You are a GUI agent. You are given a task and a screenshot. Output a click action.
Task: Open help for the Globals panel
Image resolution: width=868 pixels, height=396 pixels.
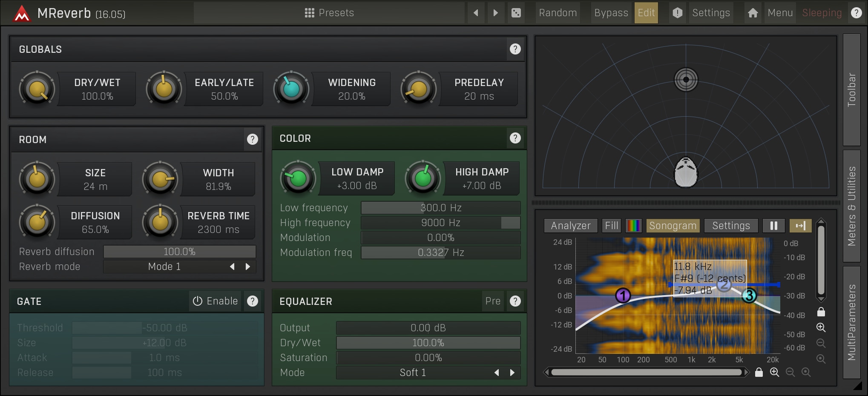click(515, 49)
